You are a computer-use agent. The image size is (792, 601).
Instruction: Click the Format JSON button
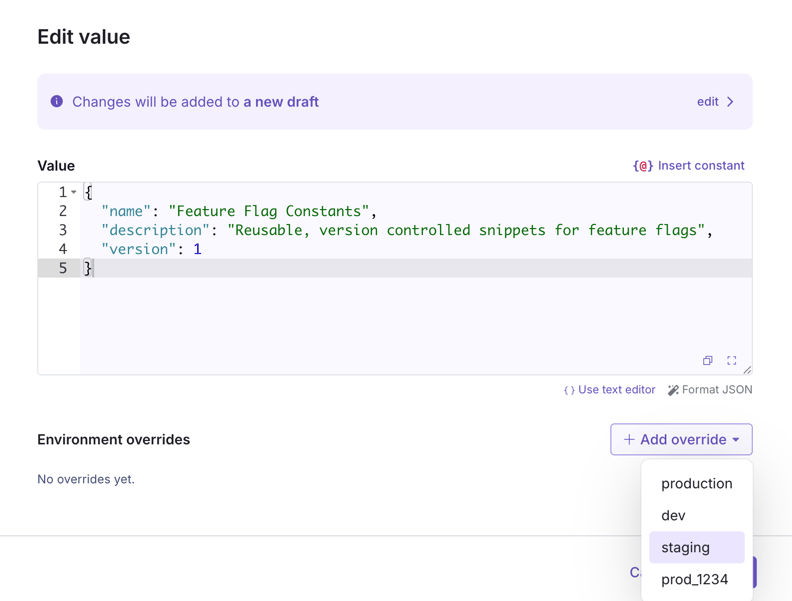tap(710, 389)
